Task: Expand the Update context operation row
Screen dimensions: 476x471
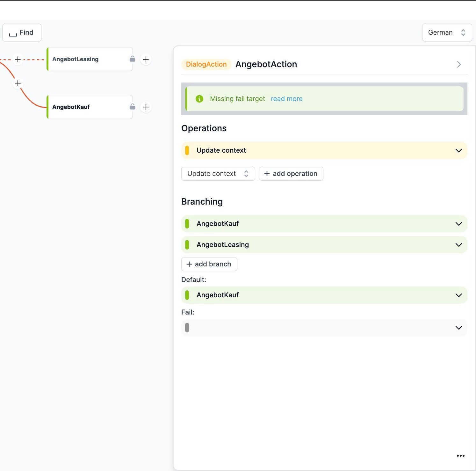Action: (x=324, y=150)
